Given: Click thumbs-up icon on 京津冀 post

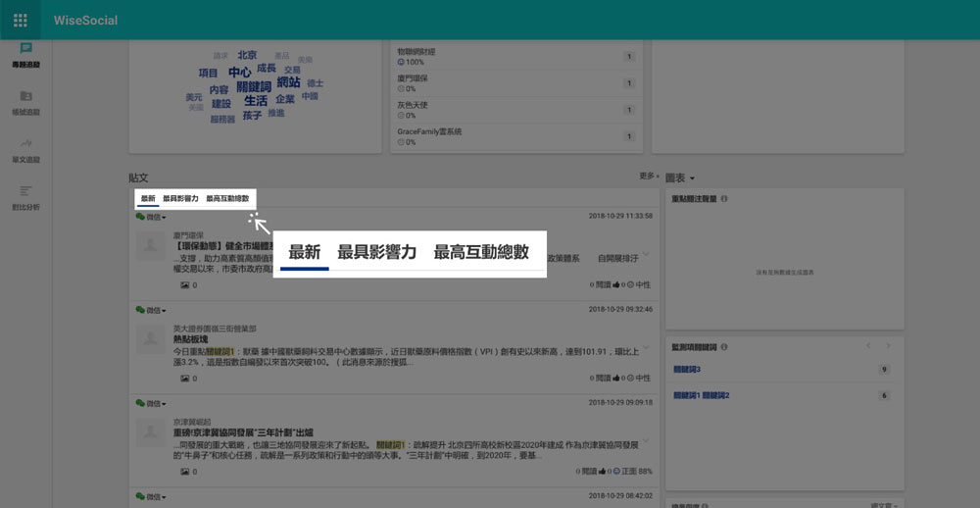Looking at the screenshot, I should [603, 471].
